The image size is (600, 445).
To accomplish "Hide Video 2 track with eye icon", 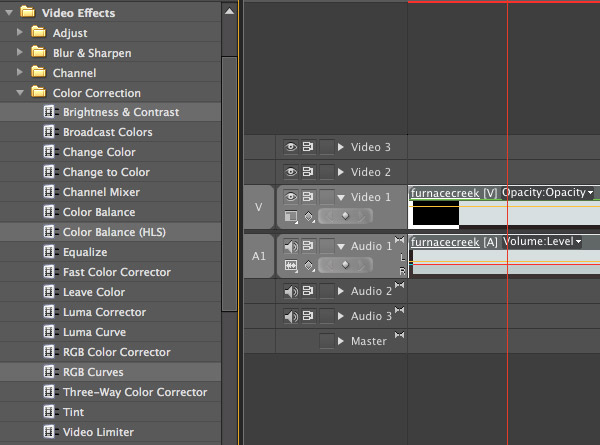I will [x=291, y=172].
